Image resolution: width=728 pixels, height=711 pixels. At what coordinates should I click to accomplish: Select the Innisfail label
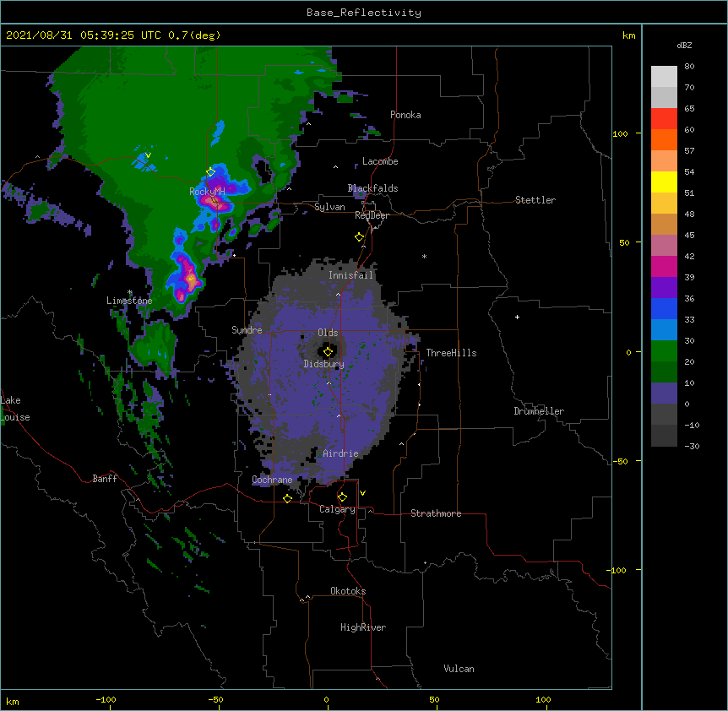point(350,275)
